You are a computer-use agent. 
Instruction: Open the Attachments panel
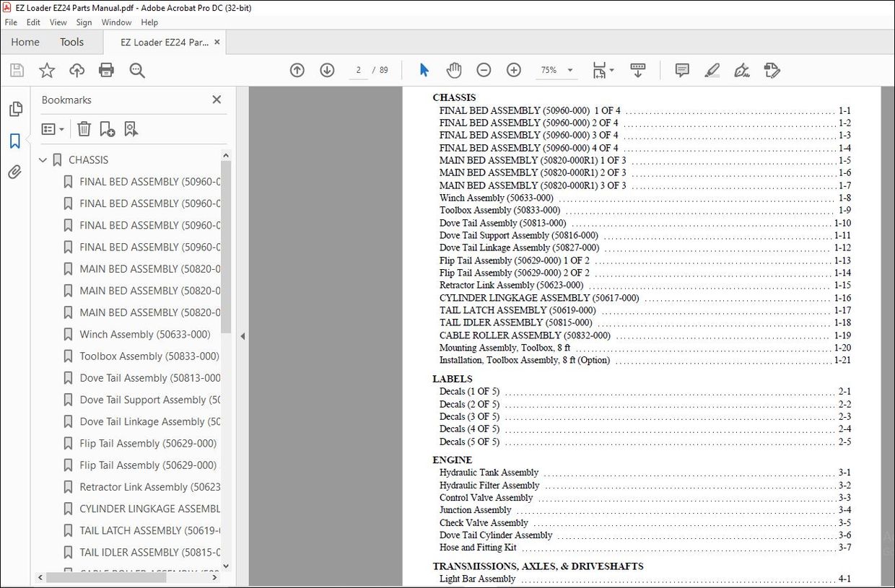(16, 172)
